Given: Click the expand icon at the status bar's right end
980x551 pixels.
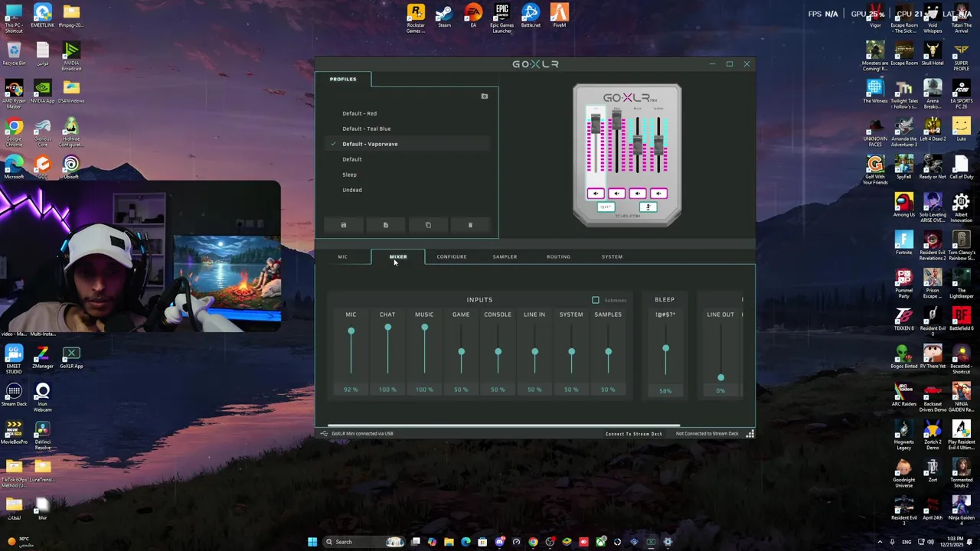Looking at the screenshot, I should tap(750, 434).
